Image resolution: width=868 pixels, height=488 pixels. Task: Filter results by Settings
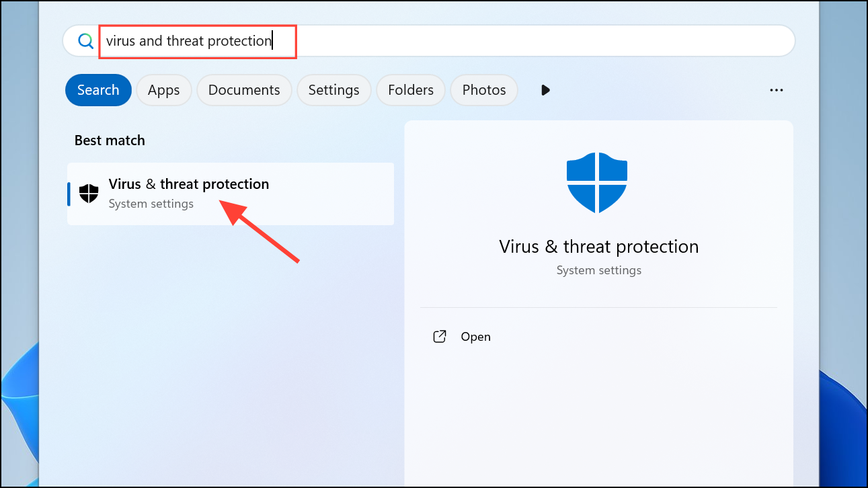click(334, 90)
